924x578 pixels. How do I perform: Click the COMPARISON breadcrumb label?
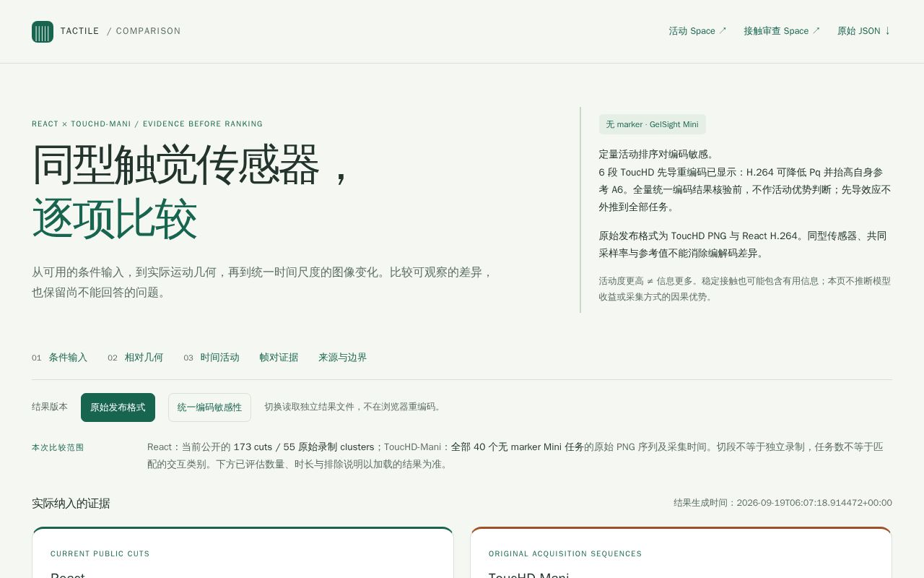click(x=148, y=31)
